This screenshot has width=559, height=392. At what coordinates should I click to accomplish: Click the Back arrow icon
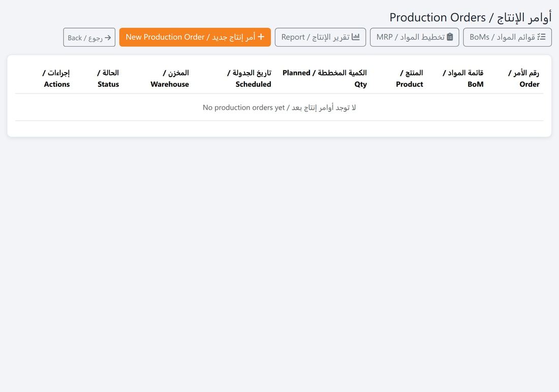[x=108, y=38]
